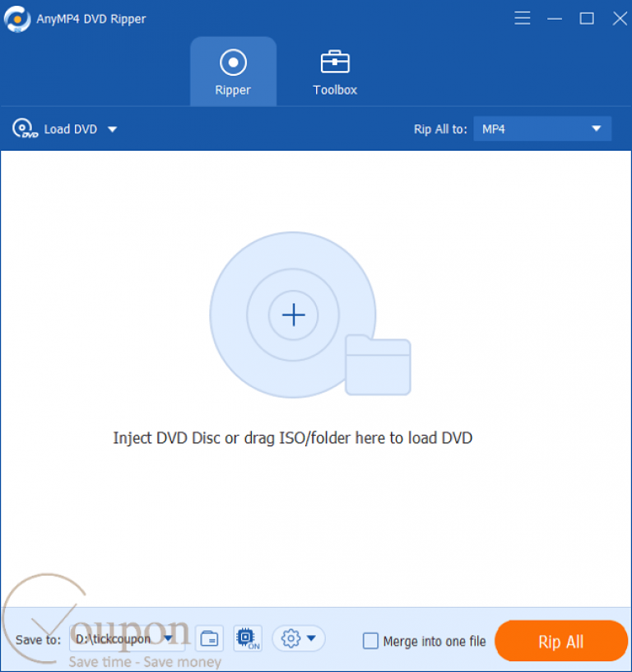
Task: Click the plus icon to add DVD
Action: tap(293, 315)
